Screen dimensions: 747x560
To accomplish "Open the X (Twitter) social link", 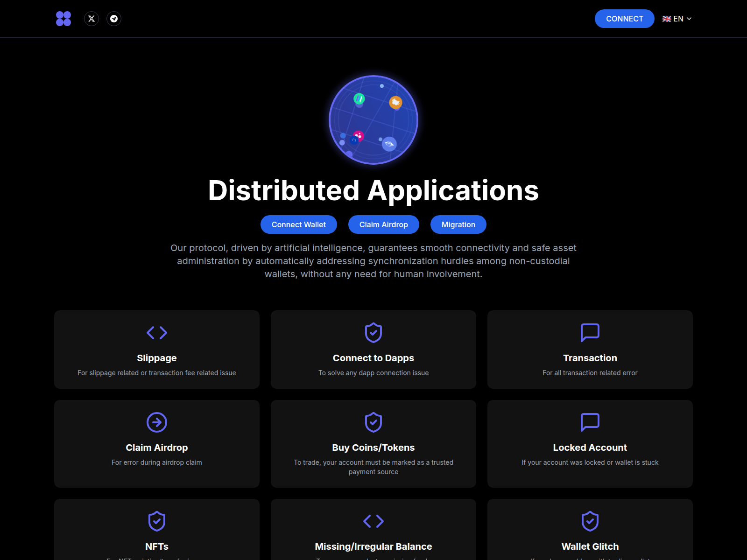I will pyautogui.click(x=92, y=19).
